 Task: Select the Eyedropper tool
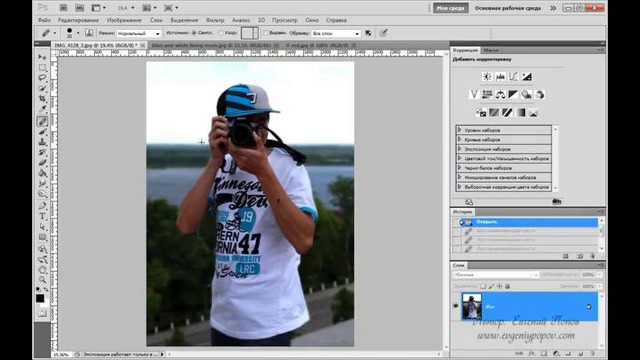coord(42,109)
